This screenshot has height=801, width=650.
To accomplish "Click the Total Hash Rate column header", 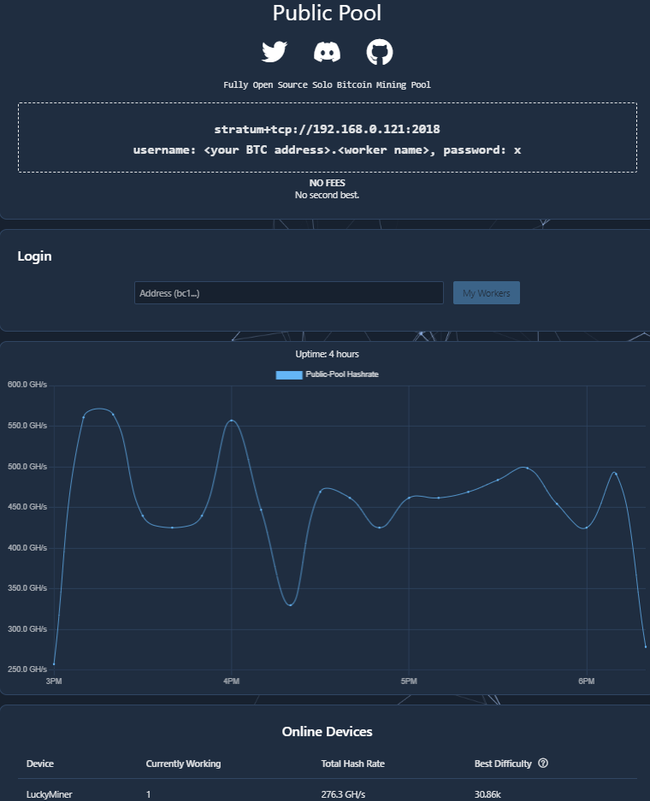I will 352,764.
